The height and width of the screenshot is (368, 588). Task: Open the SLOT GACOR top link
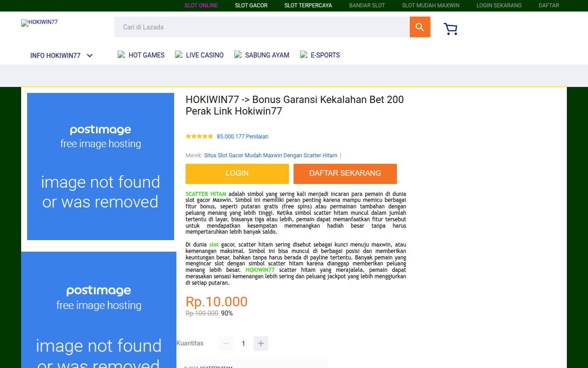point(251,6)
